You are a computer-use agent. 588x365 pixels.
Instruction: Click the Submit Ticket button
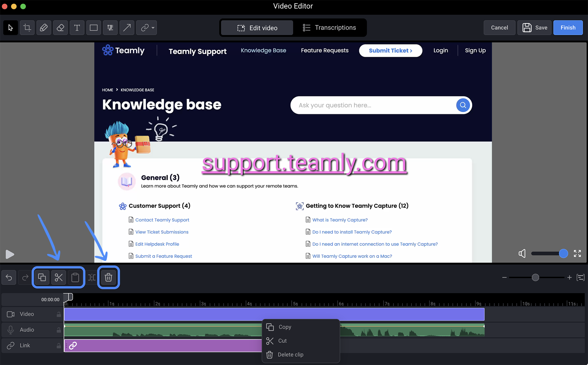coord(390,51)
